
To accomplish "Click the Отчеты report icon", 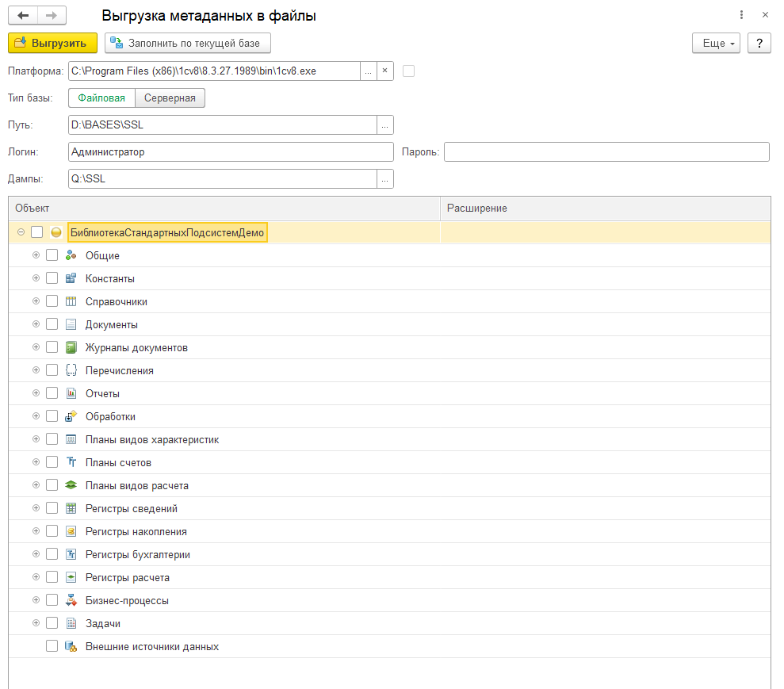I will click(71, 393).
